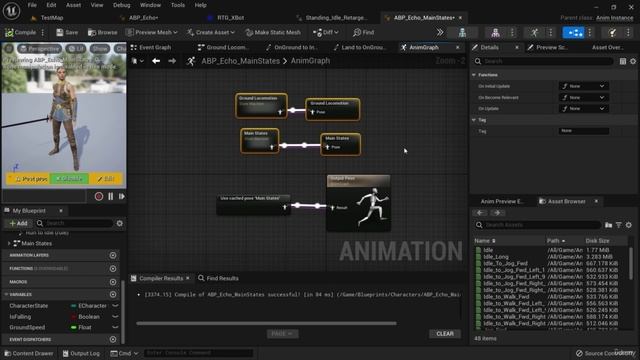The image size is (640, 360).
Task: Open My Blueprint settings gear
Action: pos(120,223)
